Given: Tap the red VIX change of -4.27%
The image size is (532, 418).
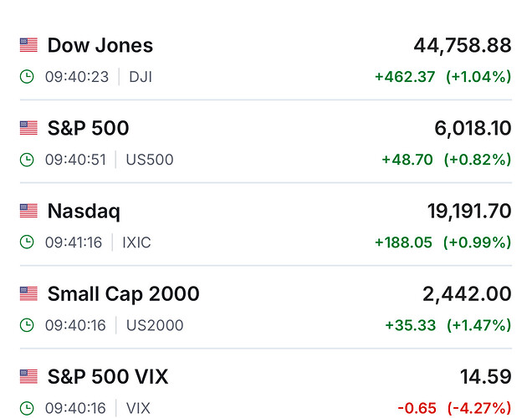Looking at the screenshot, I should [478, 408].
